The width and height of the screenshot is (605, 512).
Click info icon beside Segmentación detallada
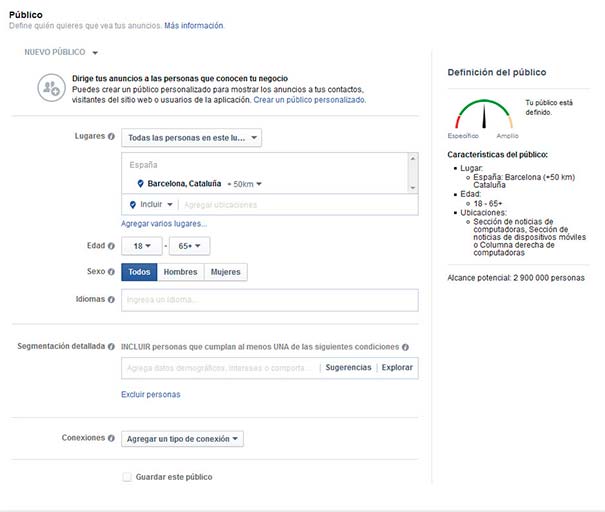point(111,346)
